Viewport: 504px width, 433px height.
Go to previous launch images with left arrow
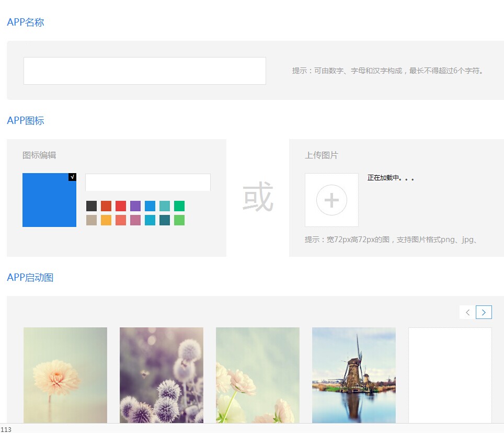click(468, 312)
